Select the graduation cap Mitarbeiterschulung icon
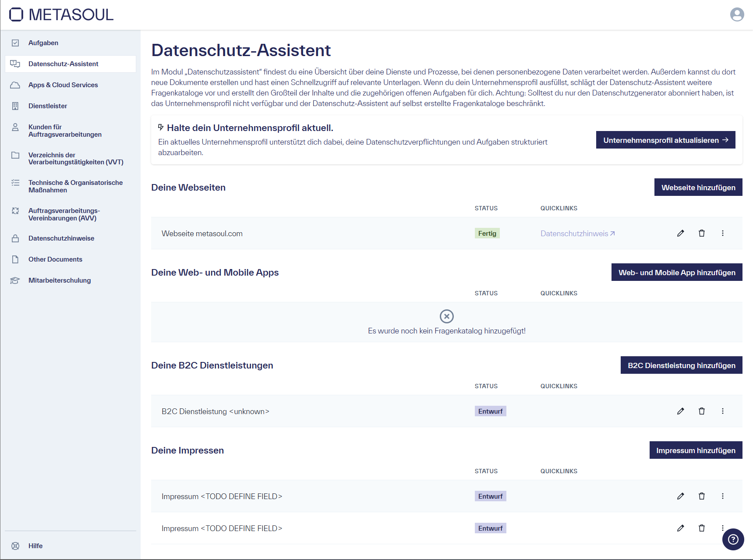 click(15, 280)
